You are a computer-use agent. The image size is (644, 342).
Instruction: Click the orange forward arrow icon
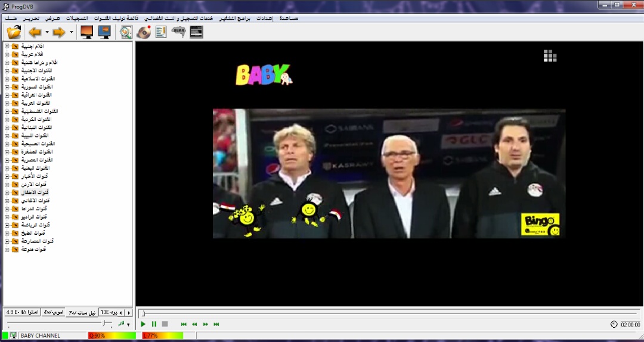point(58,32)
